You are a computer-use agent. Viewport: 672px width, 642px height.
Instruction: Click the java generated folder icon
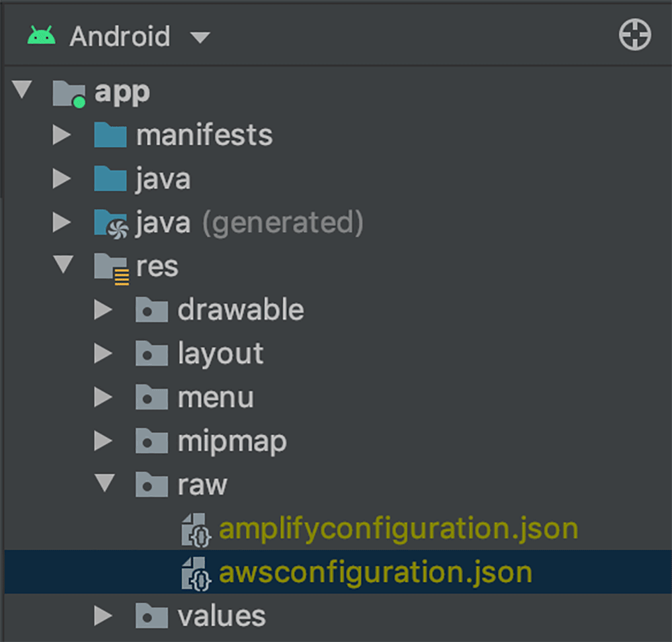click(x=111, y=224)
